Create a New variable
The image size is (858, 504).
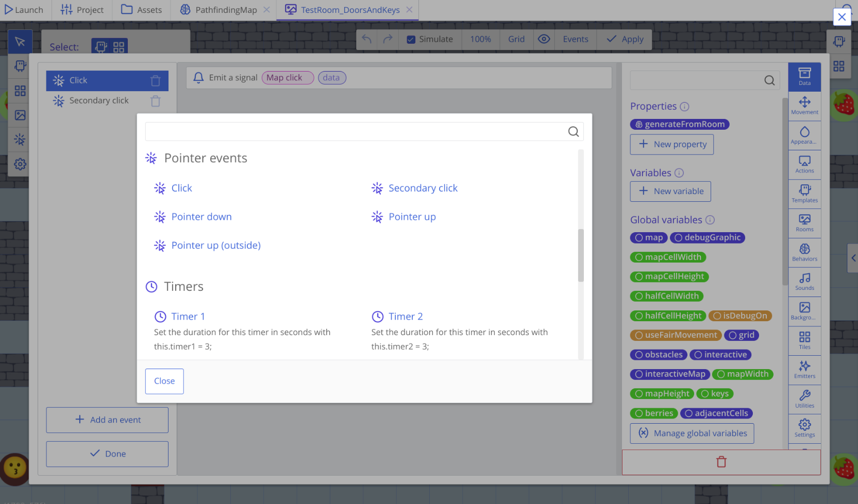pos(670,192)
